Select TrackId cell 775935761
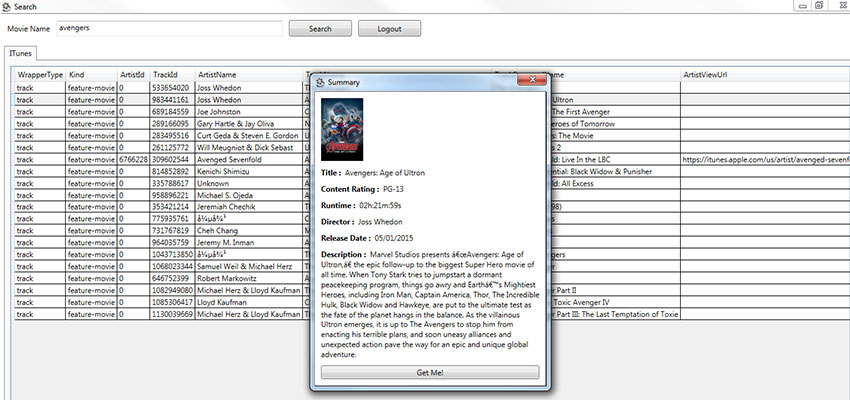 pyautogui.click(x=172, y=219)
